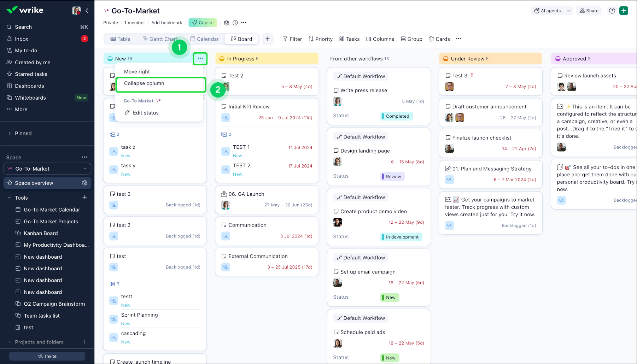Screen dimensions: 637x364
Task: Open the In development status dropdown
Action: tap(401, 237)
